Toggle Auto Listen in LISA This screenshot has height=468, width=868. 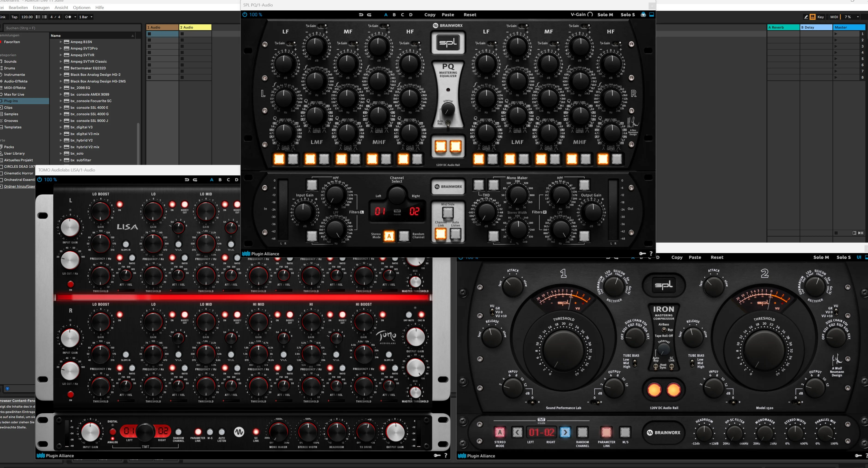221,432
